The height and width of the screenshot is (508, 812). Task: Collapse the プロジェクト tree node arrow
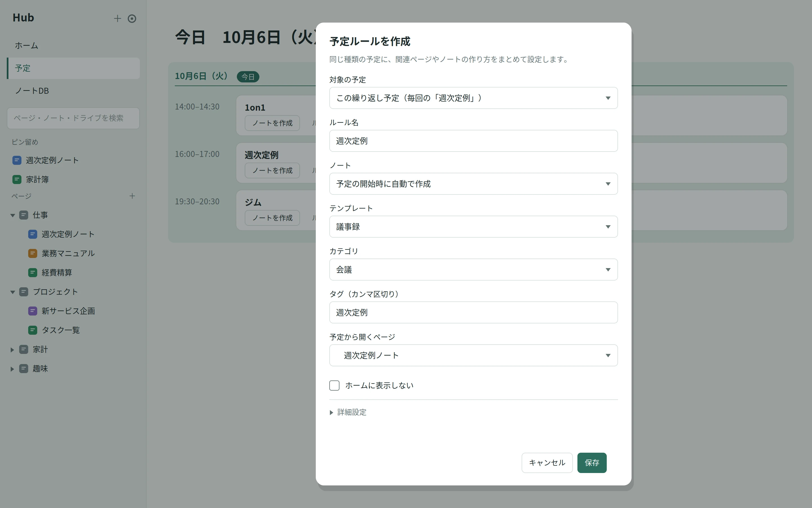pos(12,292)
